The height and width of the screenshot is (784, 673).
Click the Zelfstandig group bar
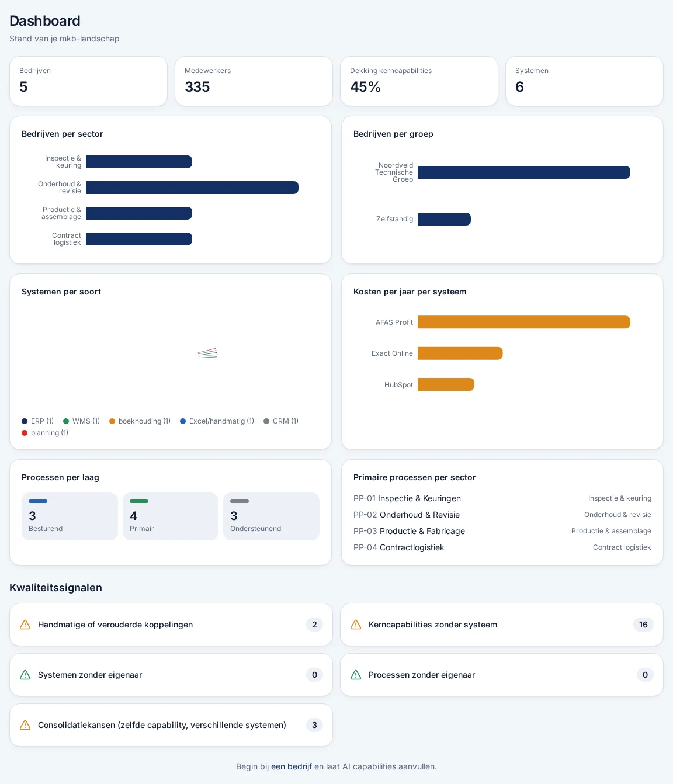[x=444, y=219]
